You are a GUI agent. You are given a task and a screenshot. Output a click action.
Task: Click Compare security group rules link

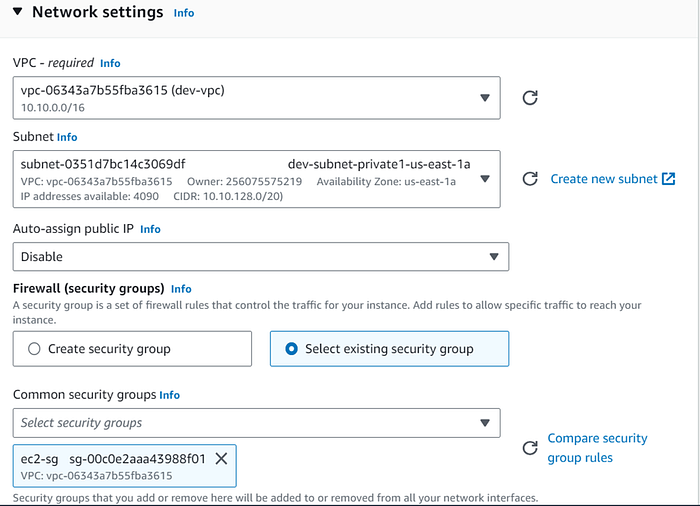[597, 448]
